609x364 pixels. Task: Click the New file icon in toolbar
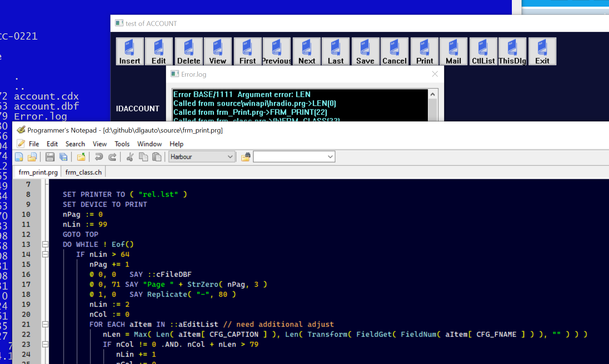19,157
